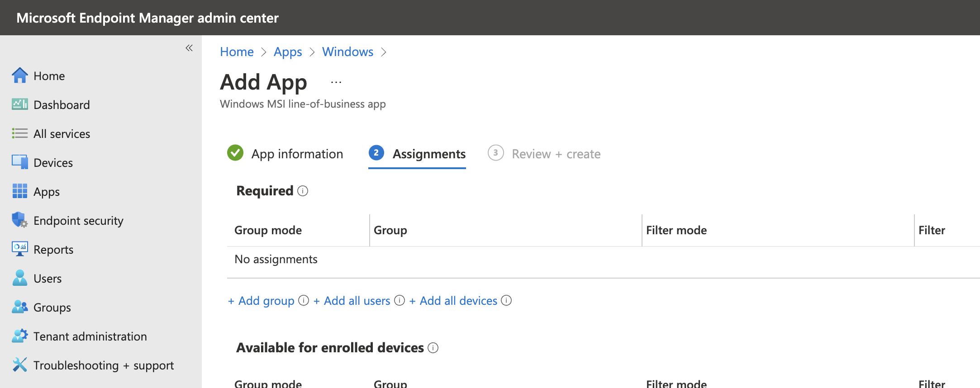Click the Reports screen icon
Viewport: 980px width, 388px height.
pyautogui.click(x=19, y=249)
